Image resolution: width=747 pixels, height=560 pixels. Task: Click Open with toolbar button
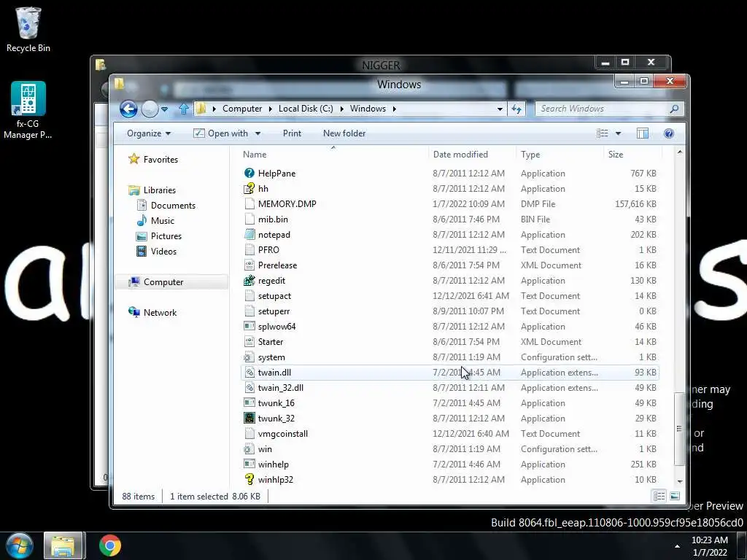click(x=222, y=133)
